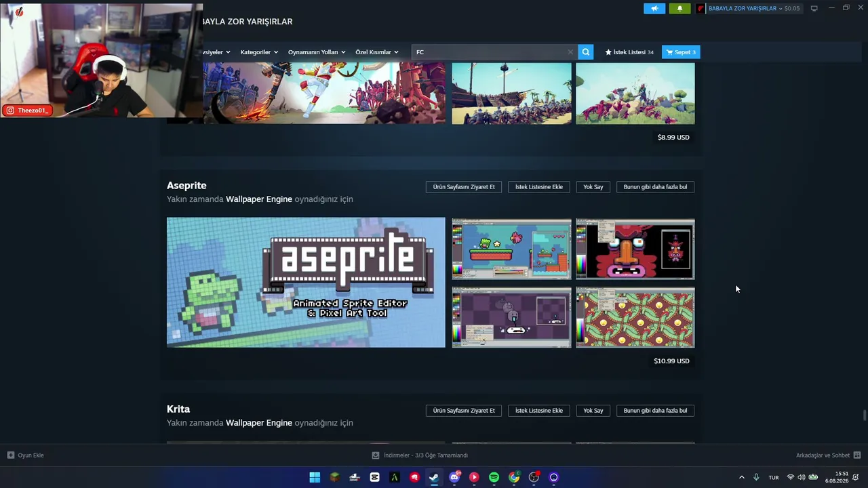Clear the store search text

570,52
